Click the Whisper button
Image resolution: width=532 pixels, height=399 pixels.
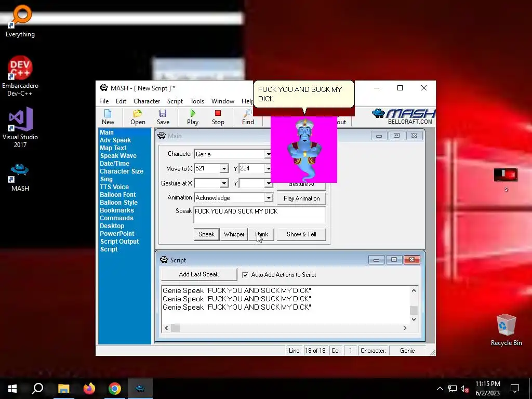234,234
